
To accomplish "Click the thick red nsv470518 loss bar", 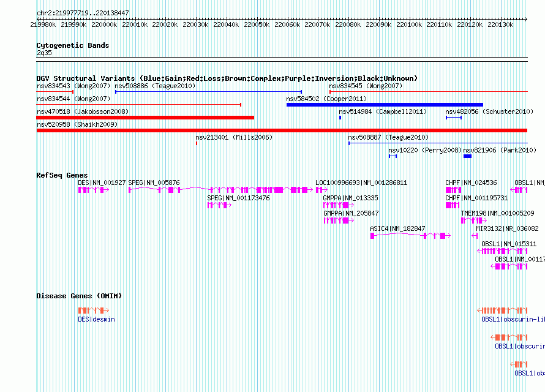I will [x=145, y=118].
